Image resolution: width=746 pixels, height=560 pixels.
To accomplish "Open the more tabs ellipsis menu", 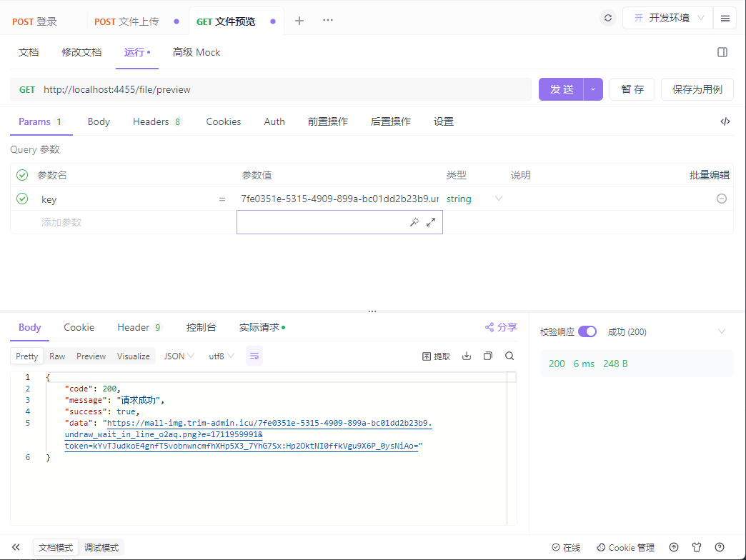I will click(328, 21).
